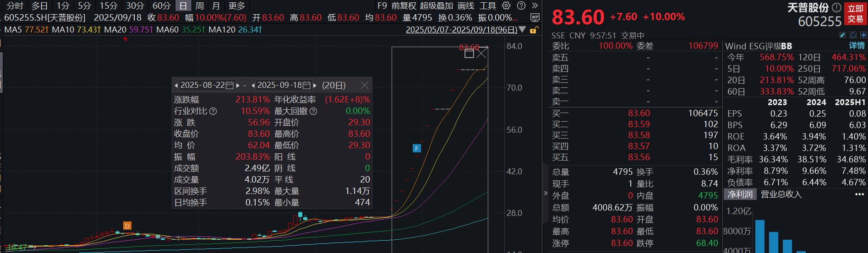
Task: Close the chart selection box
Action: click(481, 54)
